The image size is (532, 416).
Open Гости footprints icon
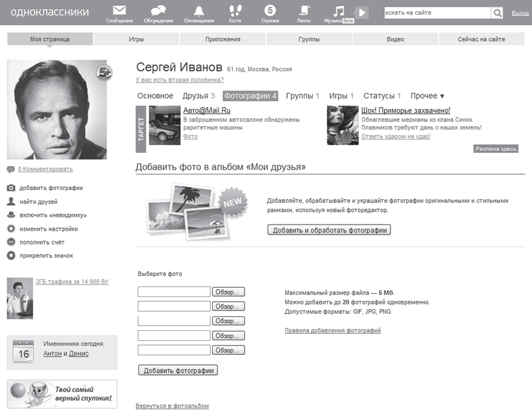(235, 11)
